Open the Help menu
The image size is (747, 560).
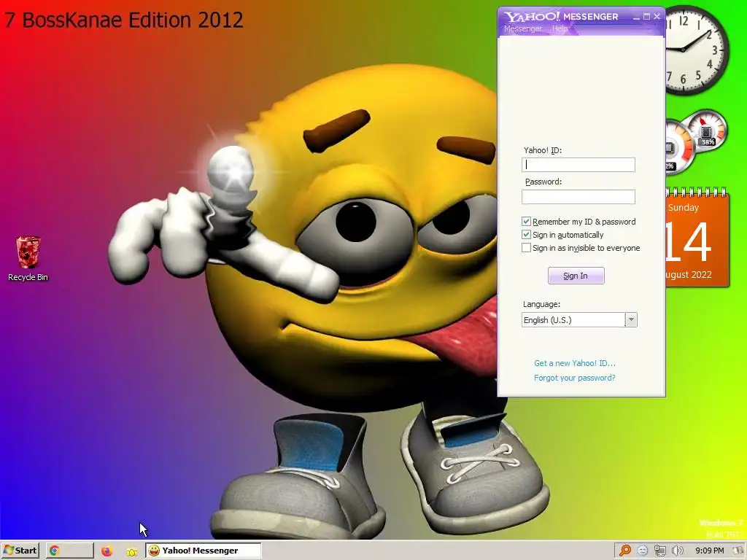pyautogui.click(x=560, y=28)
